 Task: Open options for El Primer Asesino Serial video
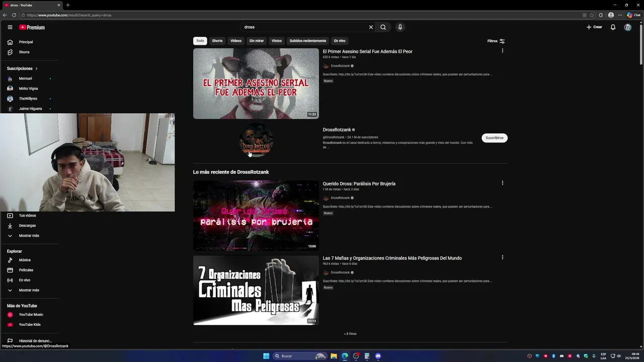pos(502,51)
